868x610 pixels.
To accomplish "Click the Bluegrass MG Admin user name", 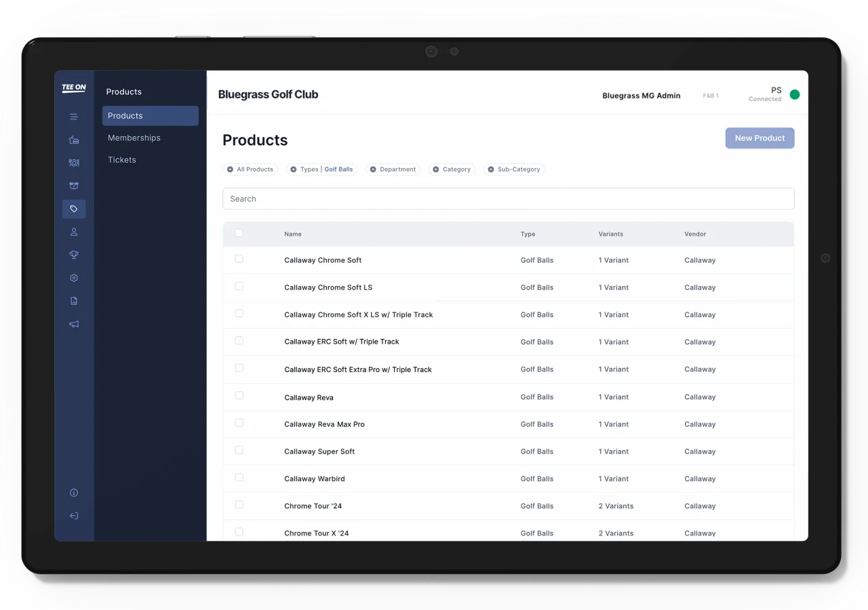I will [642, 96].
